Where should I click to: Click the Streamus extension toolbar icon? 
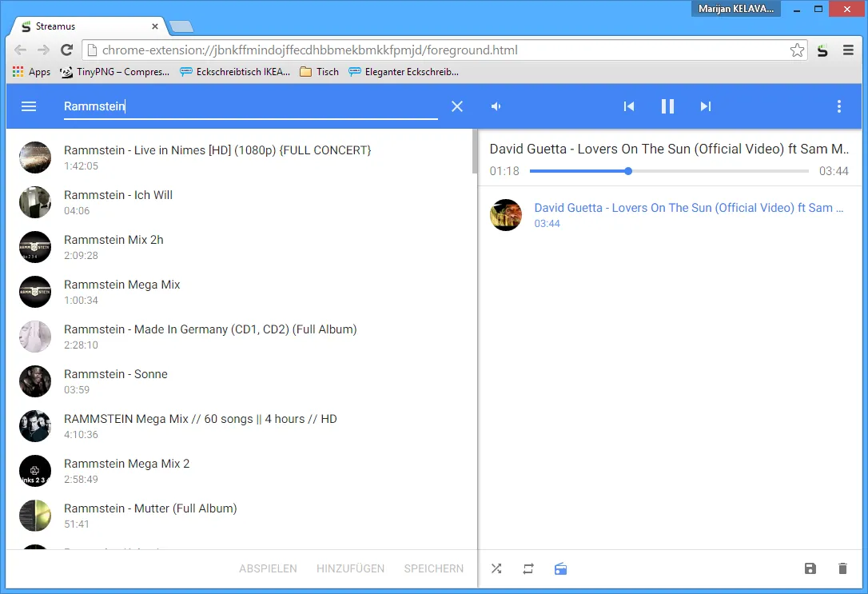click(x=822, y=50)
